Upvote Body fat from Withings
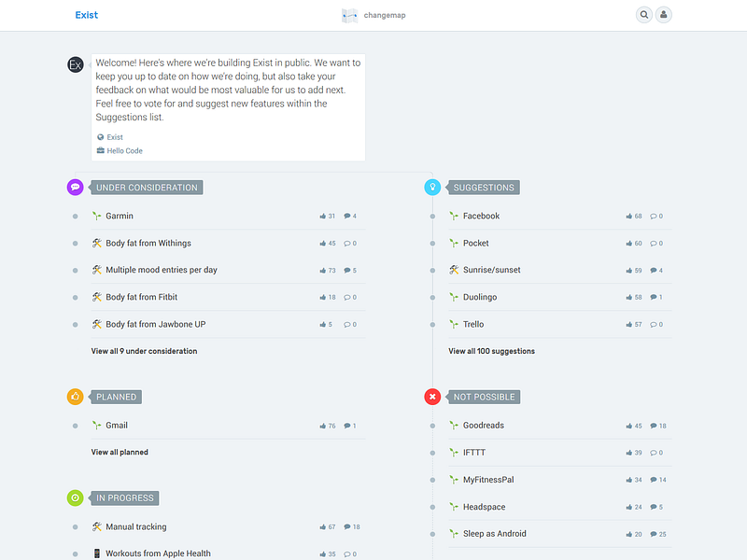 pos(323,244)
